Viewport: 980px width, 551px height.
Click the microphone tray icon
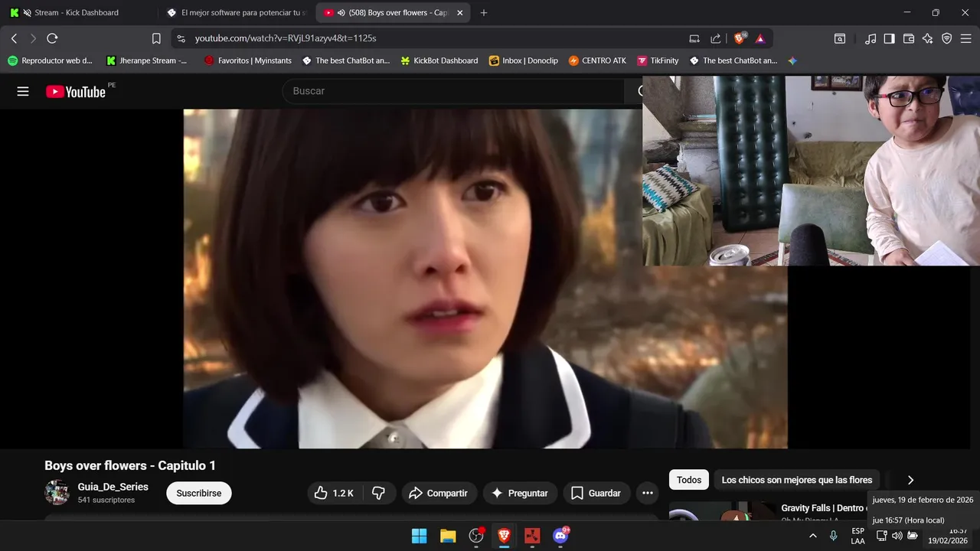(x=834, y=536)
